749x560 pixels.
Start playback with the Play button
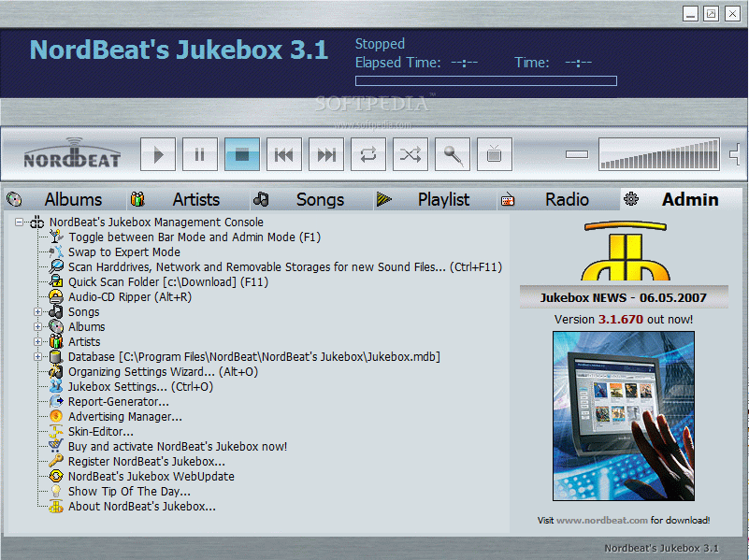tap(158, 154)
